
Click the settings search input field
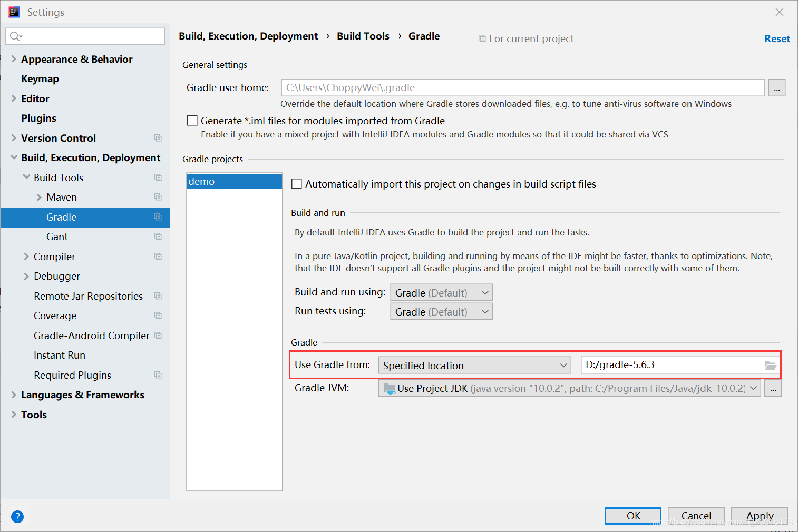[85, 36]
